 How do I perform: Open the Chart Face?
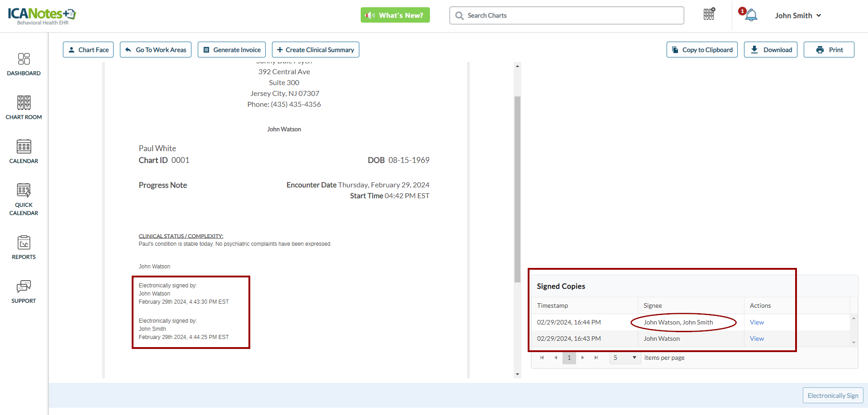pos(88,50)
